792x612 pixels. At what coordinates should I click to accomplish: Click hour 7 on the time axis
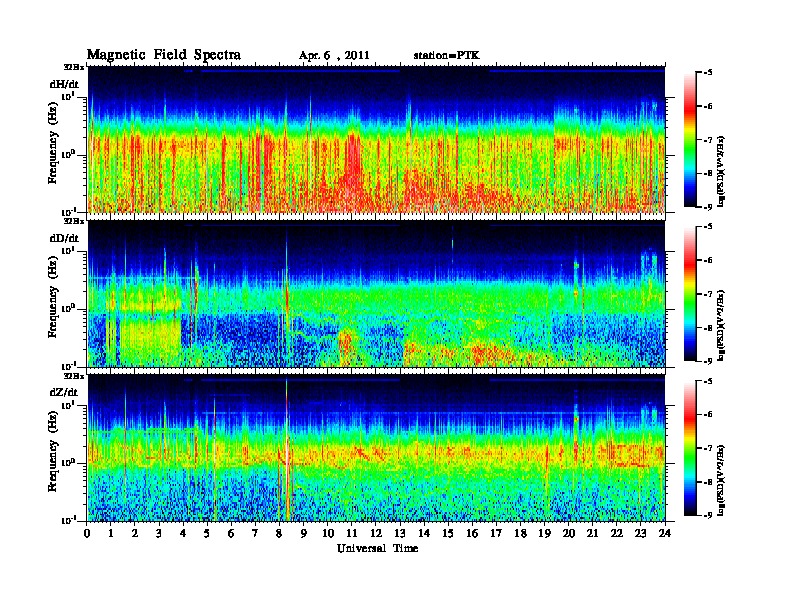click(x=256, y=533)
